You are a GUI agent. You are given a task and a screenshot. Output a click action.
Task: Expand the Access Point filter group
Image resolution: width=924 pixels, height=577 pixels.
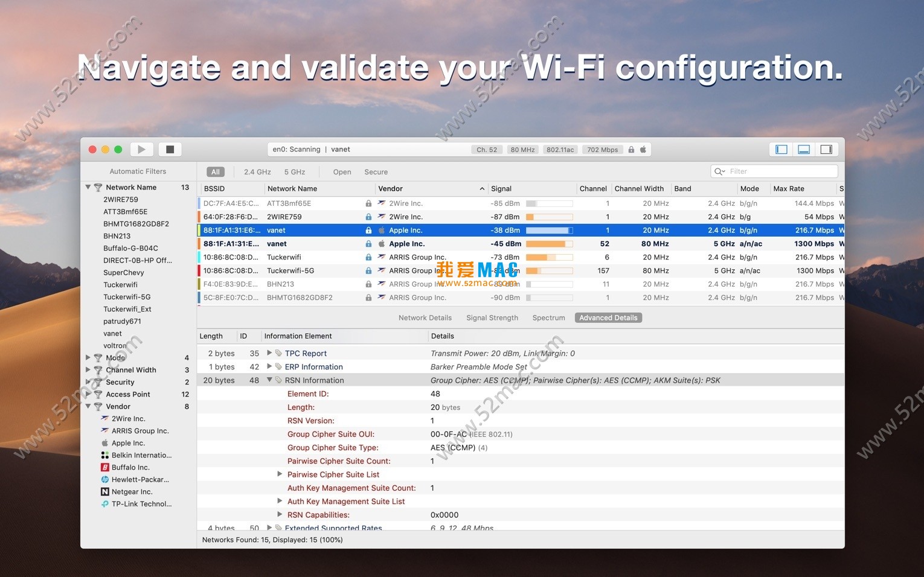click(x=88, y=394)
